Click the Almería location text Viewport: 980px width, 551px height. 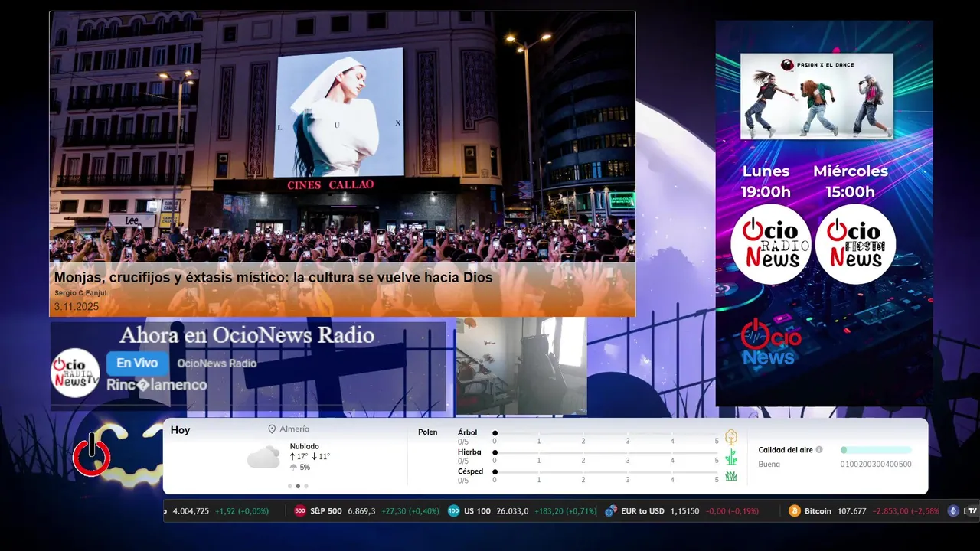295,429
